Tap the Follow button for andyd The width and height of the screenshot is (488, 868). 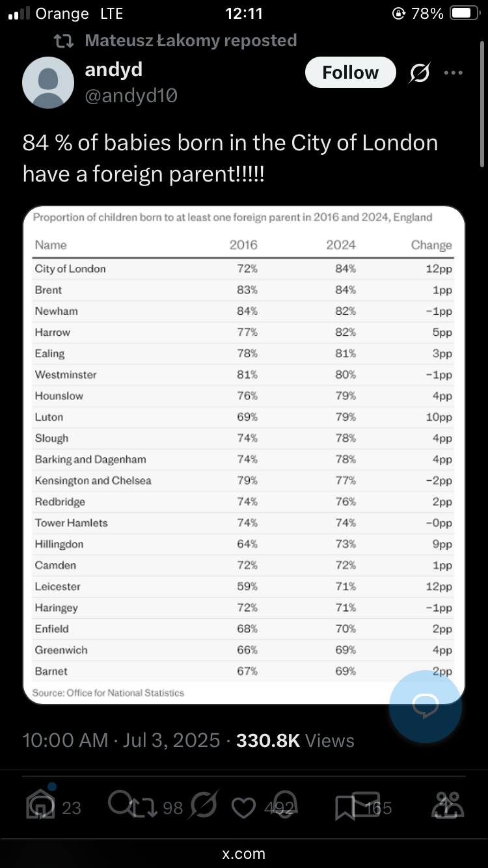[350, 72]
